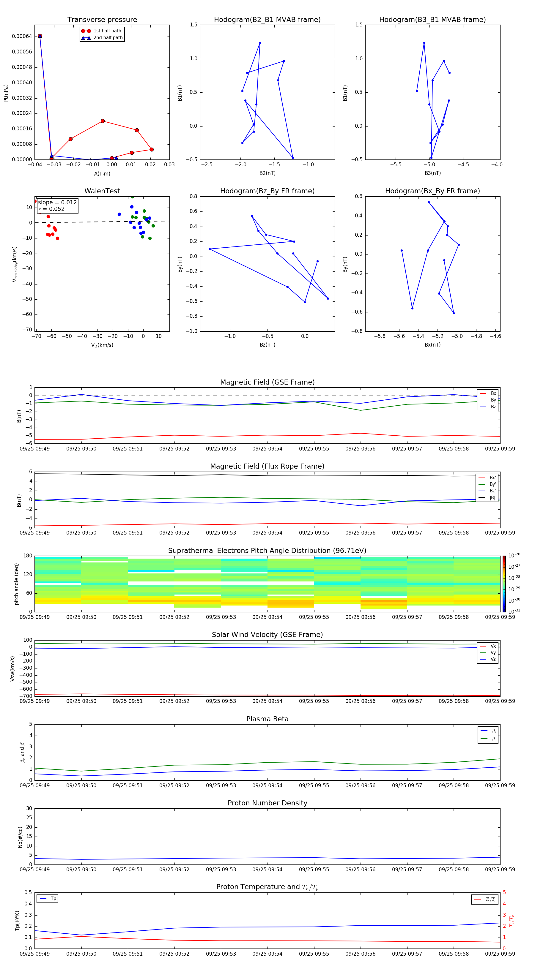
Task: Click '09/25 09:54' tick under Proton Temperature
Action: [267, 954]
